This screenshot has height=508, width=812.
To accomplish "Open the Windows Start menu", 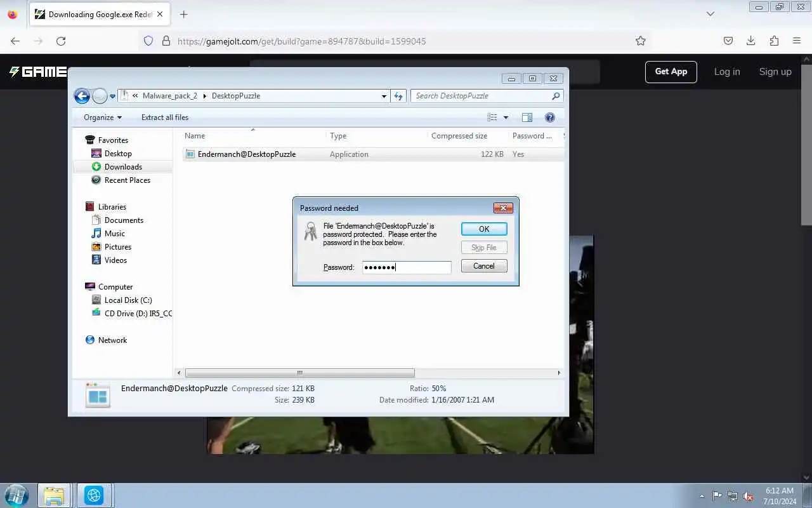I will tap(16, 495).
